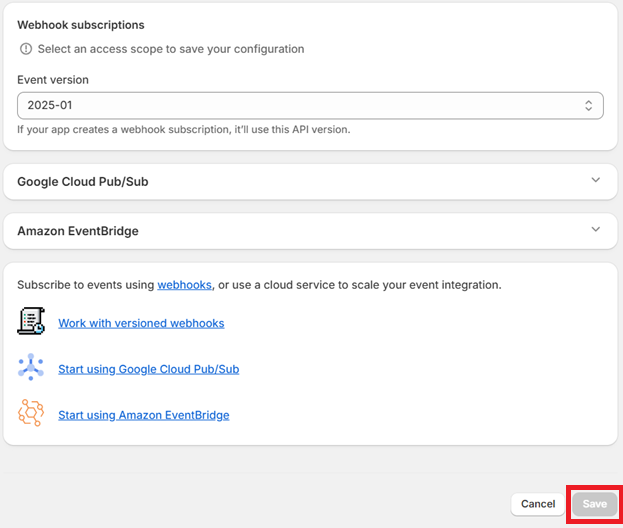Click the Google Cloud Pub/Sub logo icon
The image size is (623, 528).
pos(31,368)
